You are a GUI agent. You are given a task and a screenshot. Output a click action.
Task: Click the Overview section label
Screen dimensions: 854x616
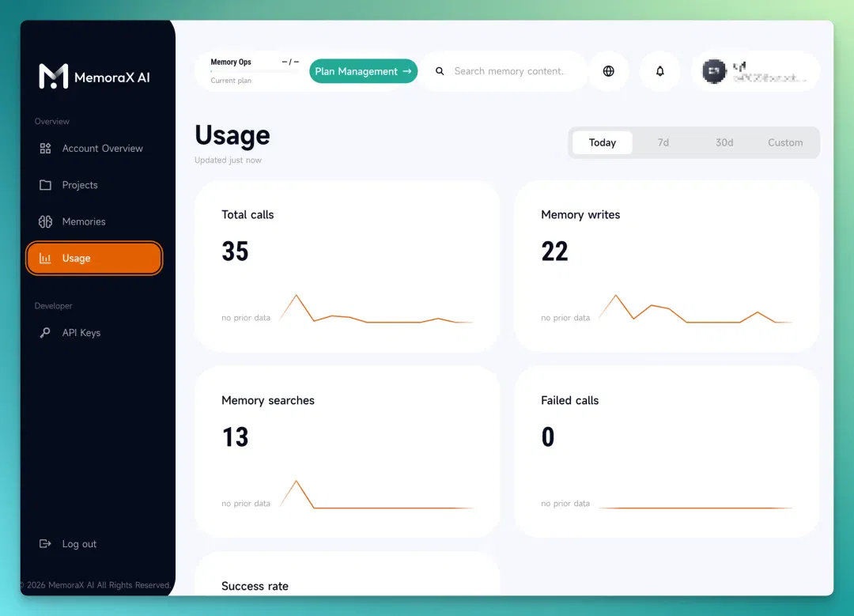pyautogui.click(x=51, y=122)
